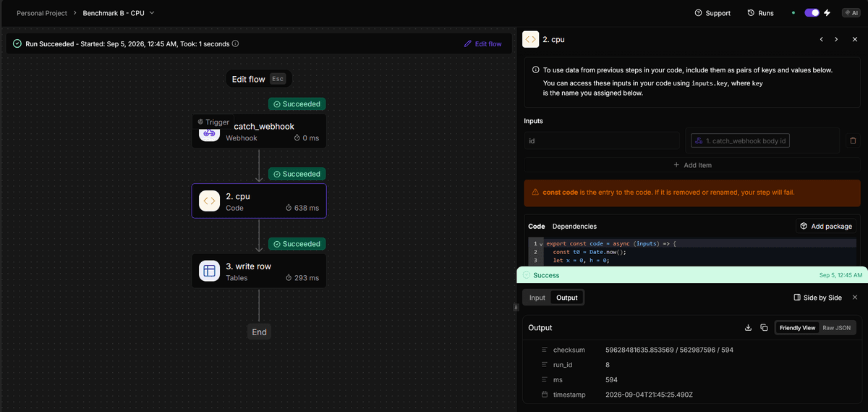The height and width of the screenshot is (412, 868).
Task: Delete the id input item
Action: point(853,140)
